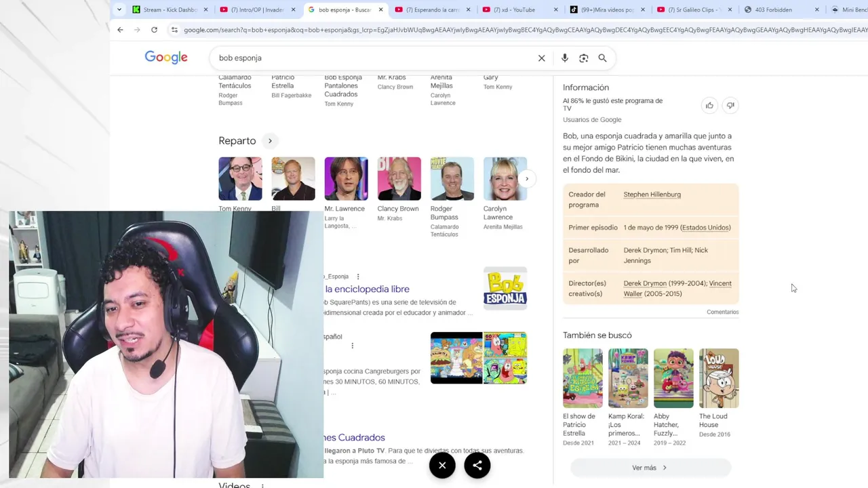Screen dimensions: 868x488
Task: Open the Abby Hatcher poster
Action: tap(673, 378)
